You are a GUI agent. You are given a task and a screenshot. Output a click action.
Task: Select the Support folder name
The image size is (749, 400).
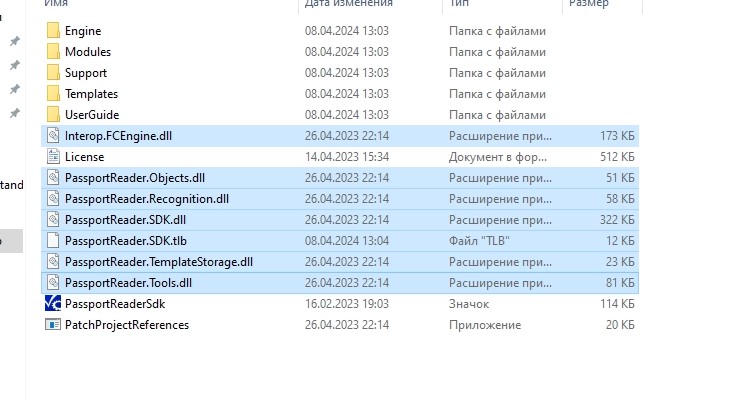tap(86, 73)
